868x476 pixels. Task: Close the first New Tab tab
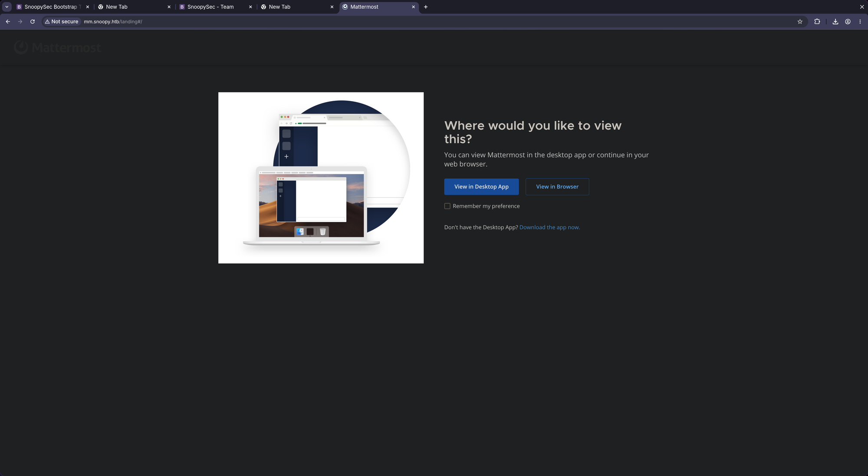coord(169,7)
